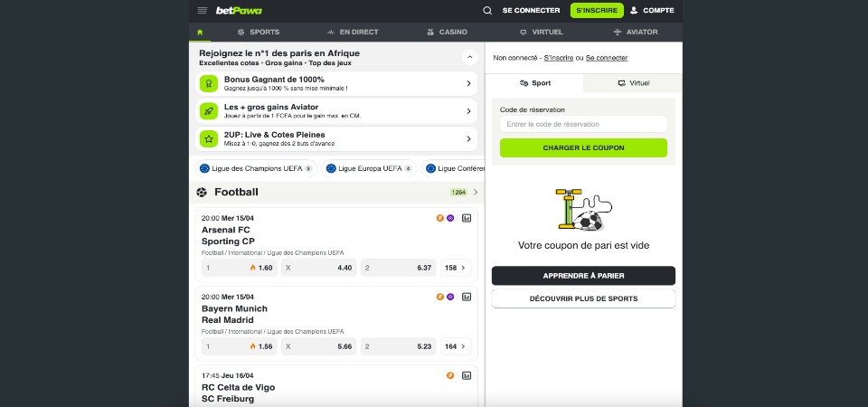Follow the S'inscrire link in betslip
The image size is (868, 407).
click(x=559, y=58)
